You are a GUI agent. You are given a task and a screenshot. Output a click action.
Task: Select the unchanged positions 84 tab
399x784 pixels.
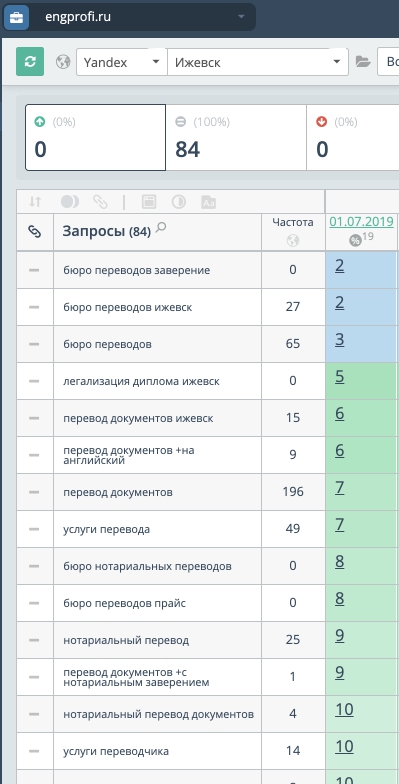coord(236,138)
